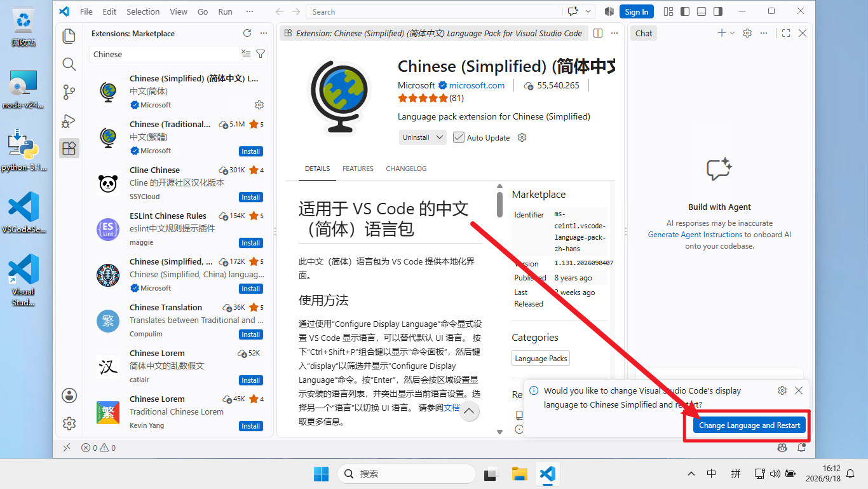Open the Manage gear in activity bar
Viewport: 868px width, 489px height.
pyautogui.click(x=69, y=424)
